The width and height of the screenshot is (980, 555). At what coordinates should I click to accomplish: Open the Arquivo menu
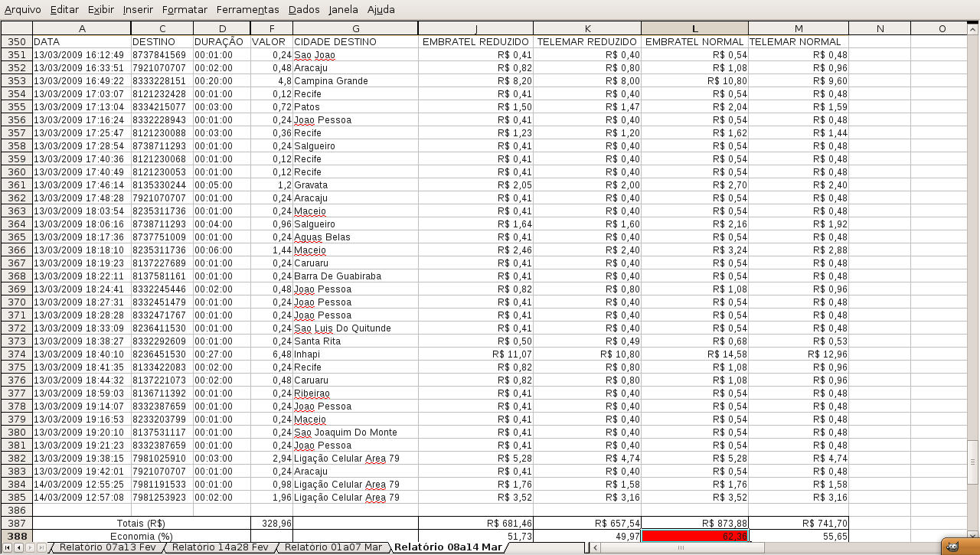[x=23, y=10]
